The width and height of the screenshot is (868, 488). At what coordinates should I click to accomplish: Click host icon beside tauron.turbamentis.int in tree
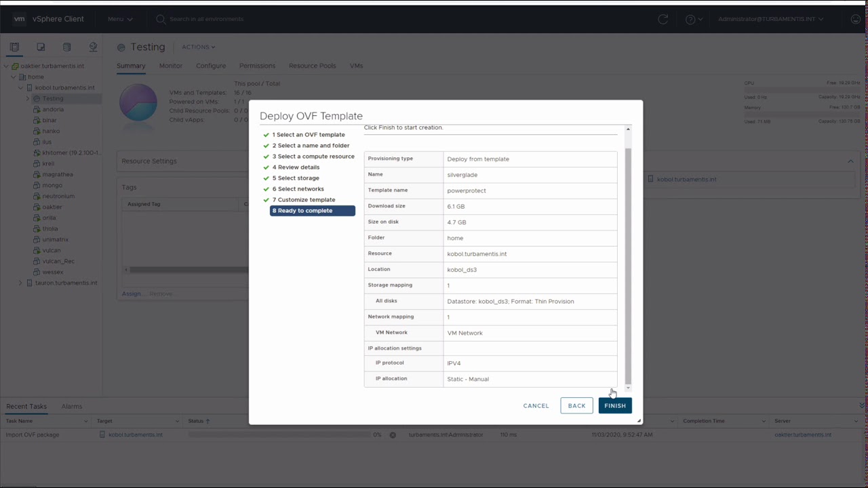pos(30,283)
